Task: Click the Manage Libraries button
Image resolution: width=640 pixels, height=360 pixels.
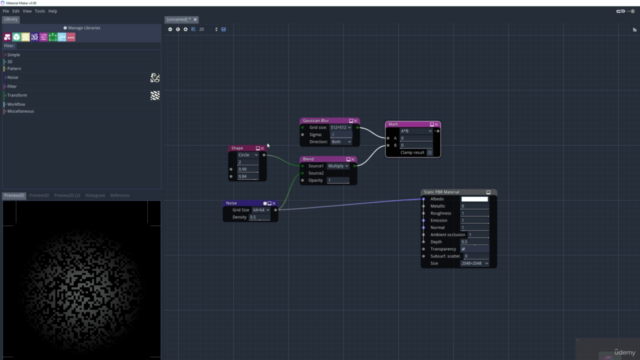Action: (82, 28)
